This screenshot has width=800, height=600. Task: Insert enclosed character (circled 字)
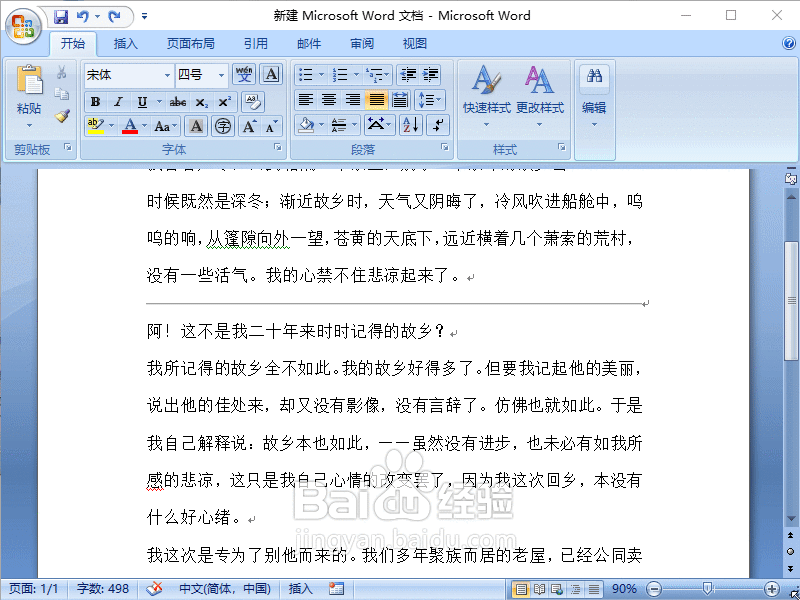(x=223, y=126)
